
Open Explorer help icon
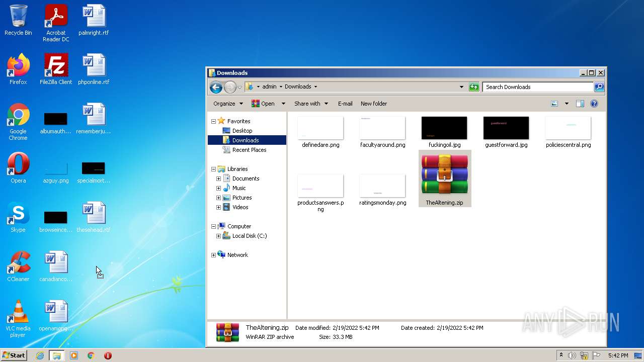point(594,104)
